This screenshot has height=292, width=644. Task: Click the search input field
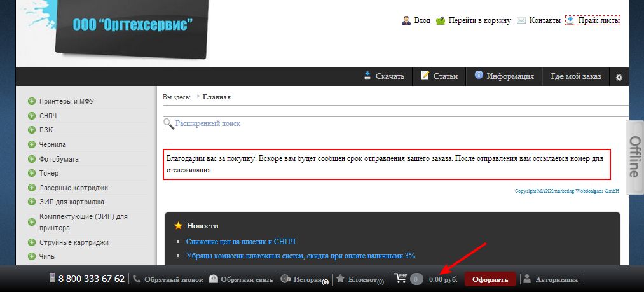(394, 111)
